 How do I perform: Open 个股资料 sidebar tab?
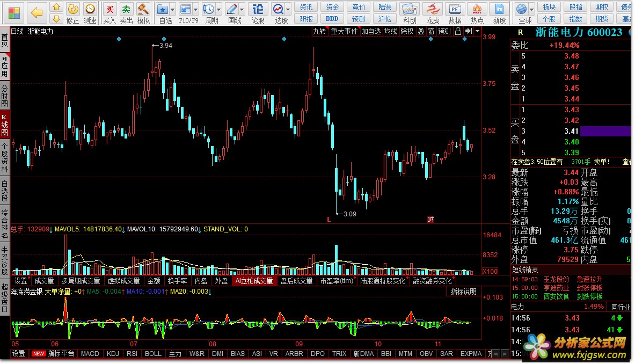tap(4, 158)
